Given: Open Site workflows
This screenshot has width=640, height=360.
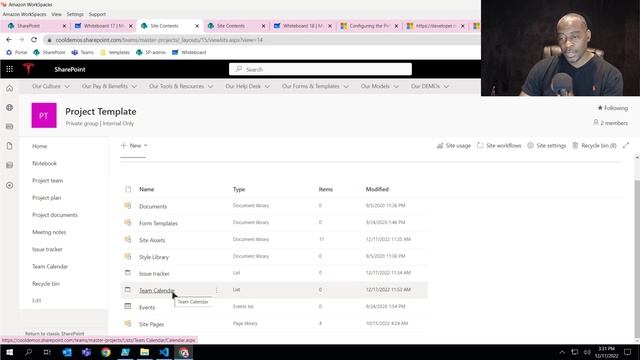Looking at the screenshot, I should [499, 145].
